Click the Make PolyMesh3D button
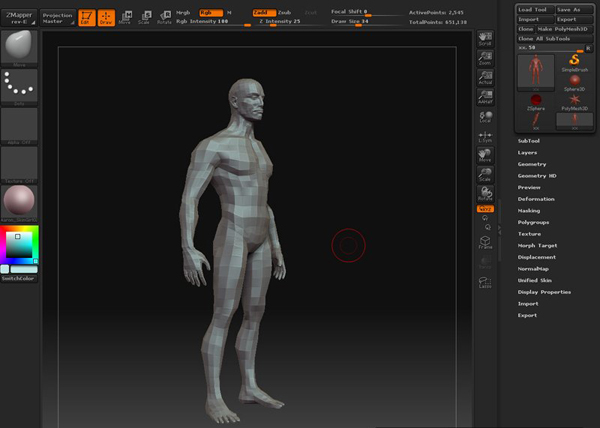This screenshot has width=600, height=428. [x=564, y=29]
